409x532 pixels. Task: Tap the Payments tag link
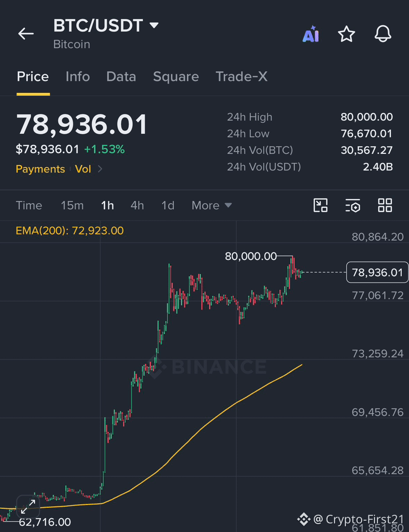[40, 169]
